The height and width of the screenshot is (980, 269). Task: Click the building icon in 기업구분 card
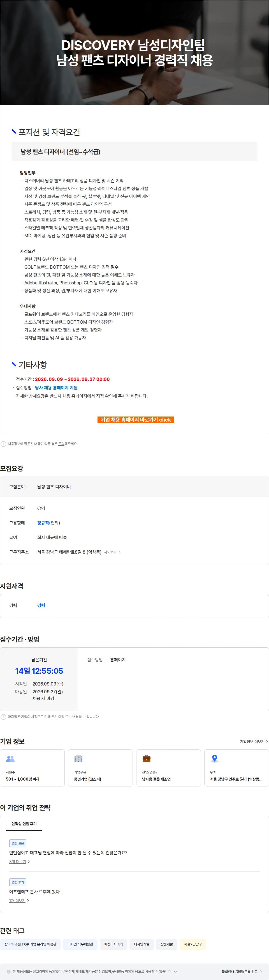tap(78, 759)
